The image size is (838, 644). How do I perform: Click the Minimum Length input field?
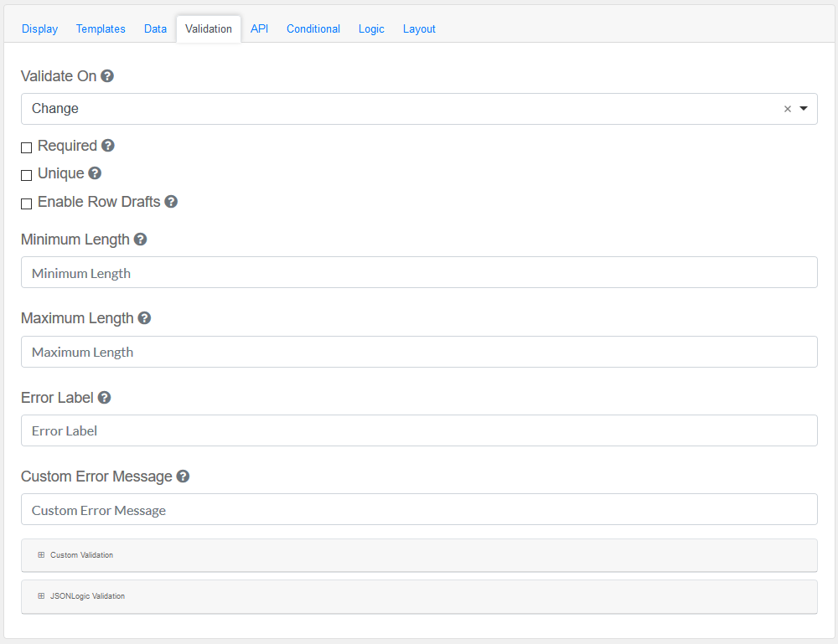pos(419,273)
